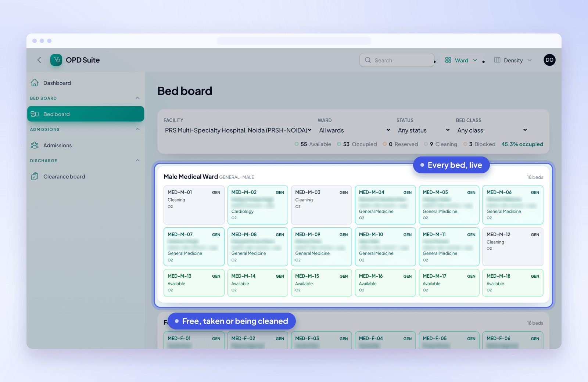Select available bed MED-M-18
The image size is (588, 382).
click(513, 283)
